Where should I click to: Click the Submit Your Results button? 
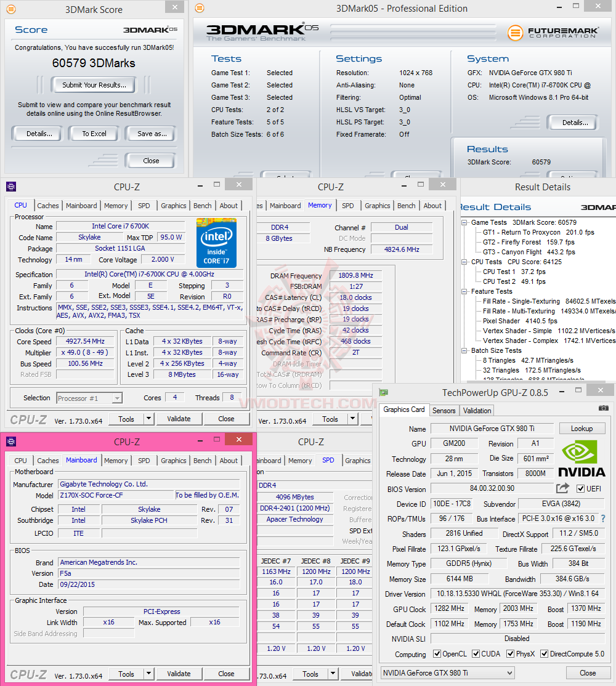click(94, 85)
